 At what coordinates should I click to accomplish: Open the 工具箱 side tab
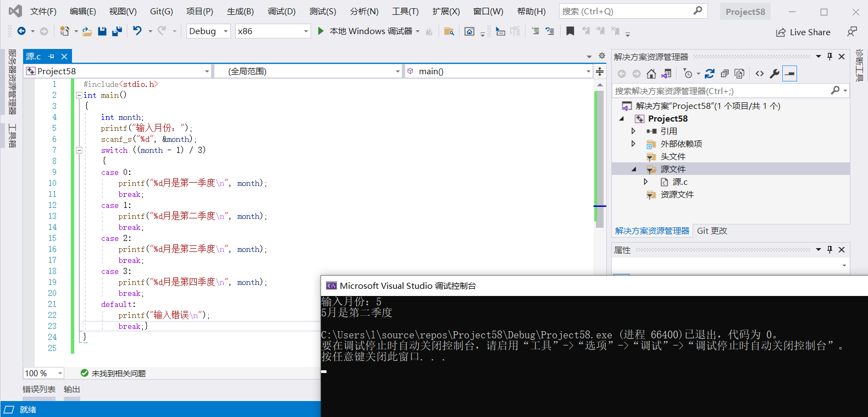click(x=12, y=136)
